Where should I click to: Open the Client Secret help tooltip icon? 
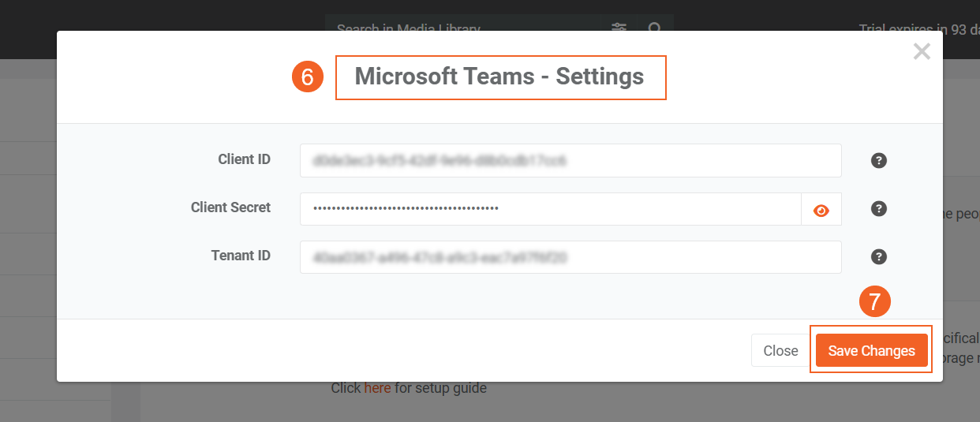(x=878, y=208)
